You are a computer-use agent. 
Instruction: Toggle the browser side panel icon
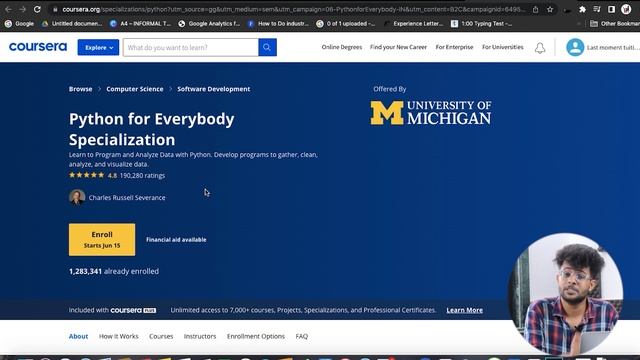(611, 9)
